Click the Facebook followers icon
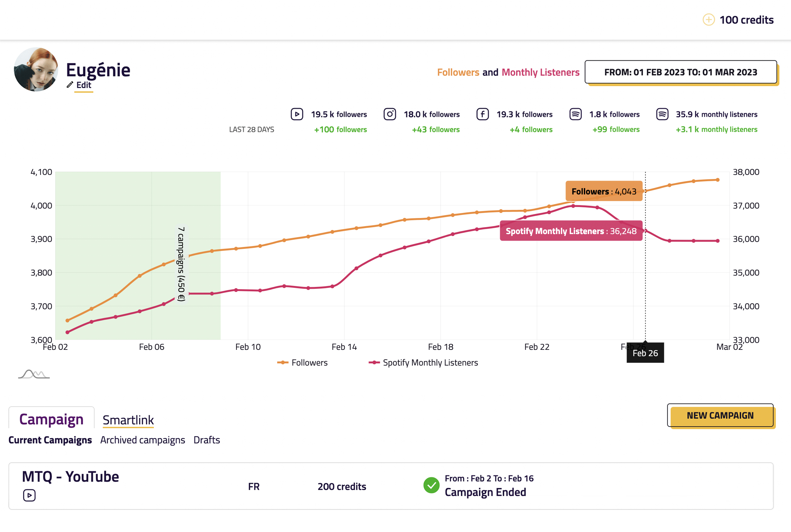791x532 pixels. [483, 114]
